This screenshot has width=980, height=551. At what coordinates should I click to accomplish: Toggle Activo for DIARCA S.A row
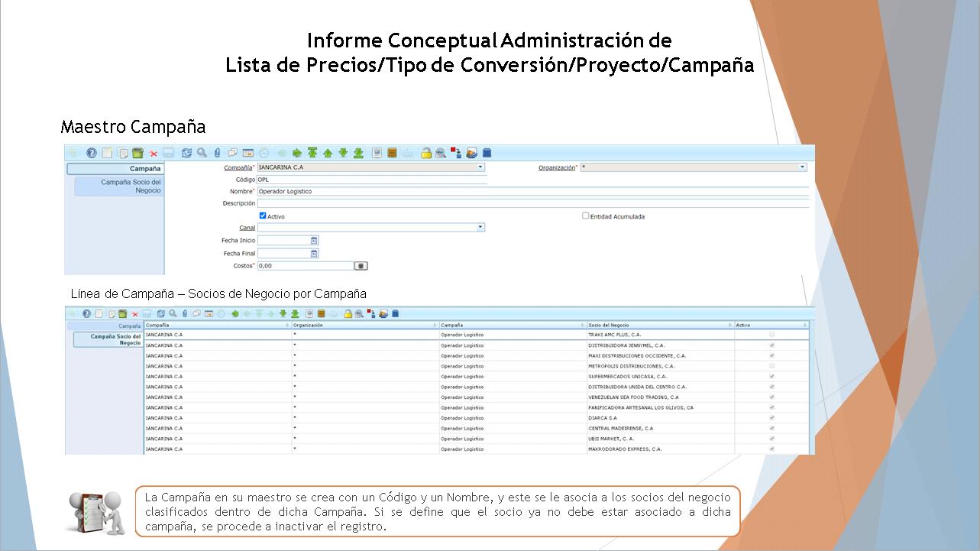coord(771,418)
